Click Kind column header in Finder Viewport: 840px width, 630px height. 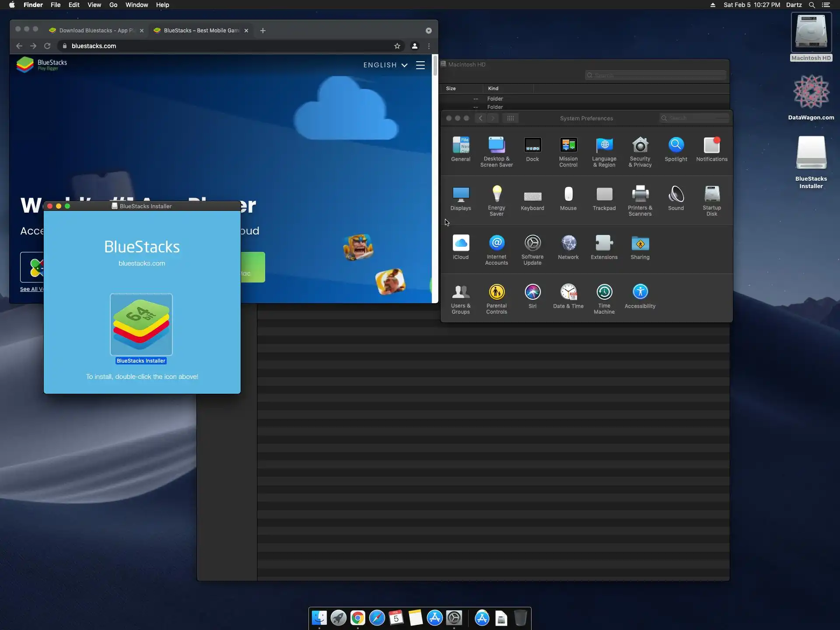coord(493,88)
